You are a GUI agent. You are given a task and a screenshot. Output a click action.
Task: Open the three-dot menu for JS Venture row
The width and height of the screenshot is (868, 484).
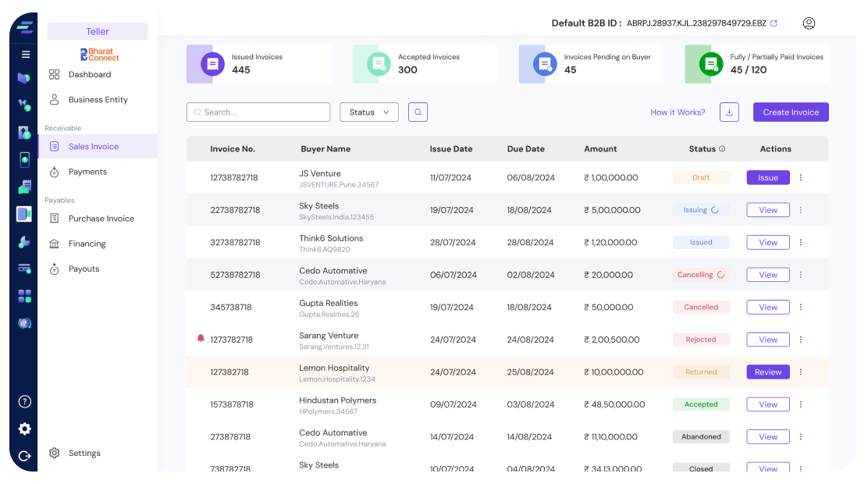click(800, 178)
